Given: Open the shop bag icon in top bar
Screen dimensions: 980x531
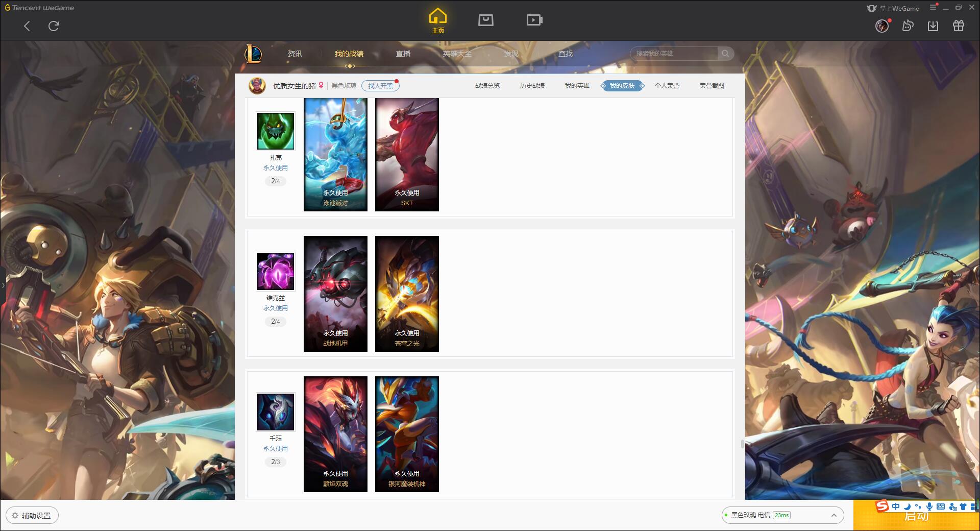Looking at the screenshot, I should click(x=485, y=20).
